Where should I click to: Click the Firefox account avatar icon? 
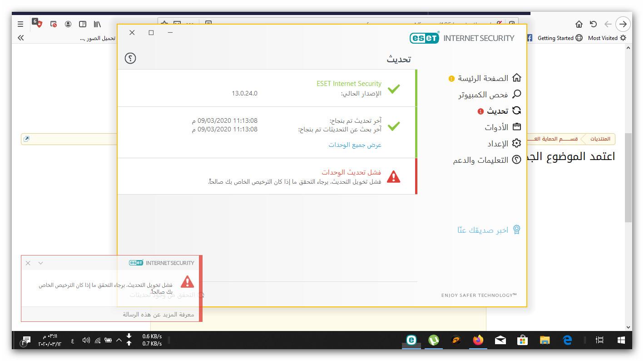[68, 24]
